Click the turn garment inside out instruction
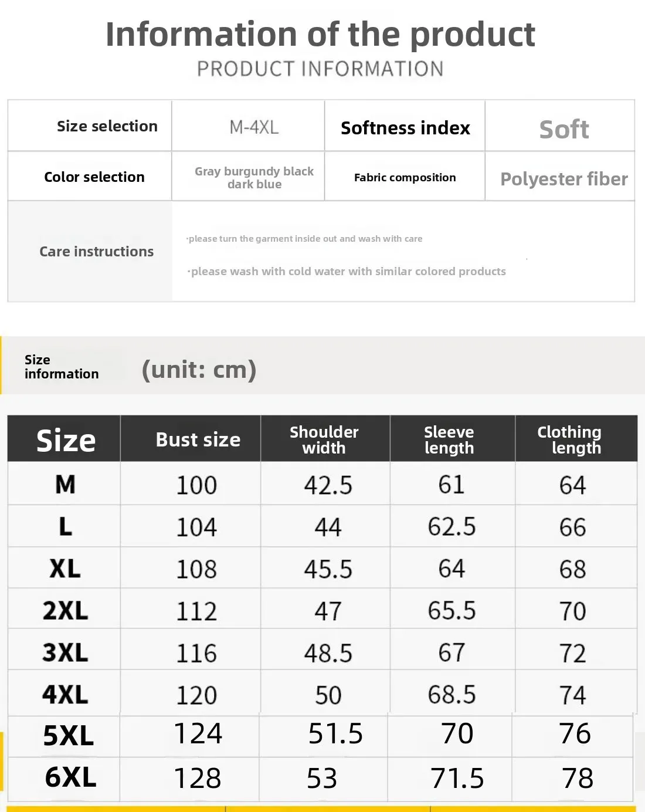Screen dimensions: 645x812 tap(305, 239)
